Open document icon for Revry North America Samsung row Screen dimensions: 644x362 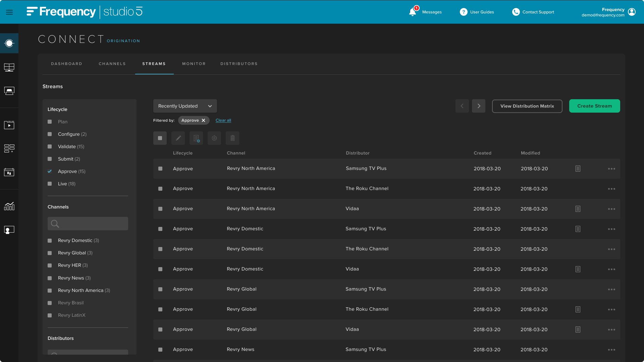pyautogui.click(x=578, y=169)
